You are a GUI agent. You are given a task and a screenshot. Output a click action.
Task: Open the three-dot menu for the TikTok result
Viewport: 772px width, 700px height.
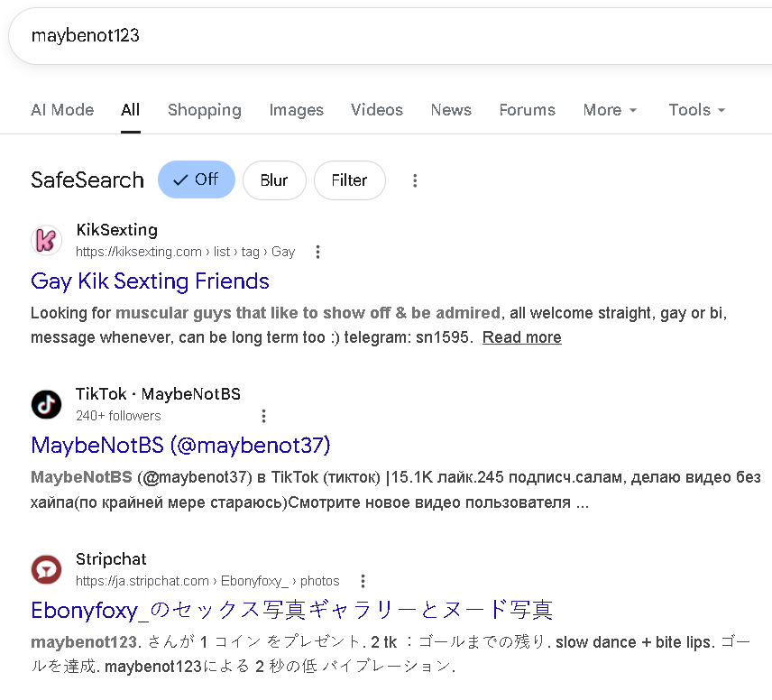(x=263, y=416)
